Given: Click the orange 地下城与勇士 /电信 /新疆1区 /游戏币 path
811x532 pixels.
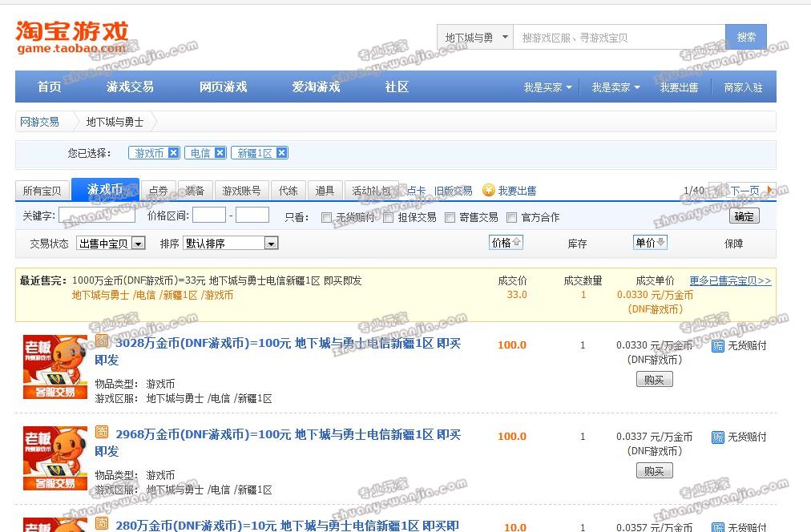Looking at the screenshot, I should coord(152,295).
